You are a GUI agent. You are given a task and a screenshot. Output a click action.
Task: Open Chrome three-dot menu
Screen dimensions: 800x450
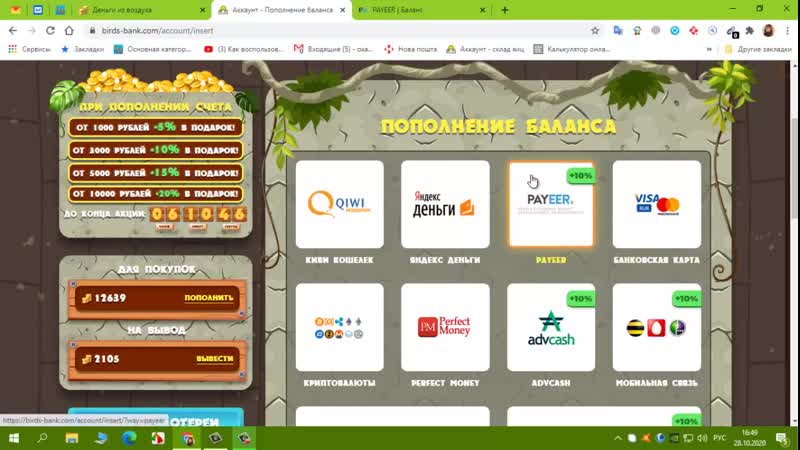(787, 31)
